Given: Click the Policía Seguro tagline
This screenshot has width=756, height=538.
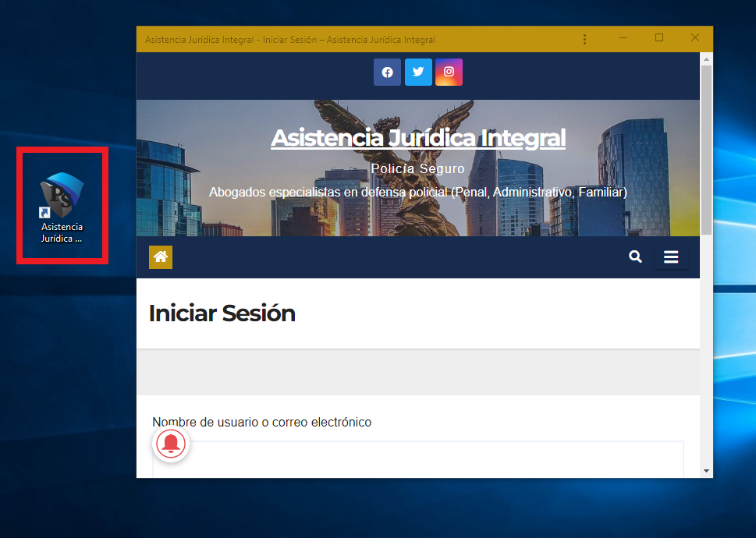Looking at the screenshot, I should 418,169.
